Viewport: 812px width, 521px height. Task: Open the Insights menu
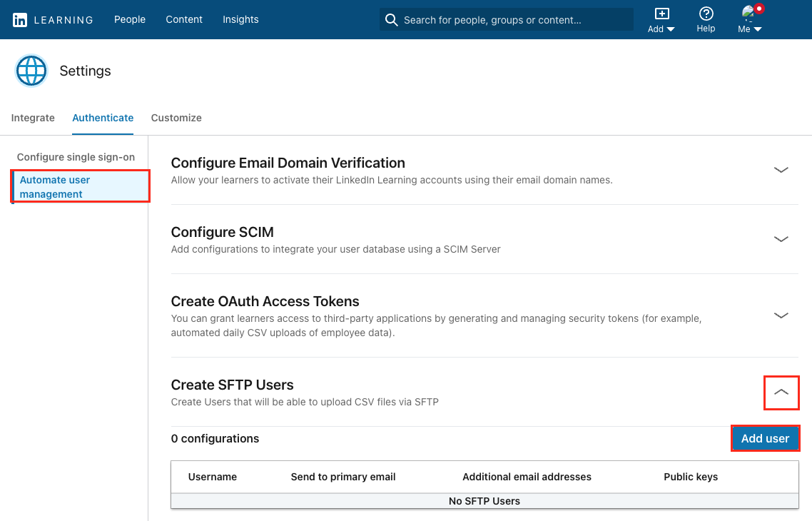click(240, 19)
